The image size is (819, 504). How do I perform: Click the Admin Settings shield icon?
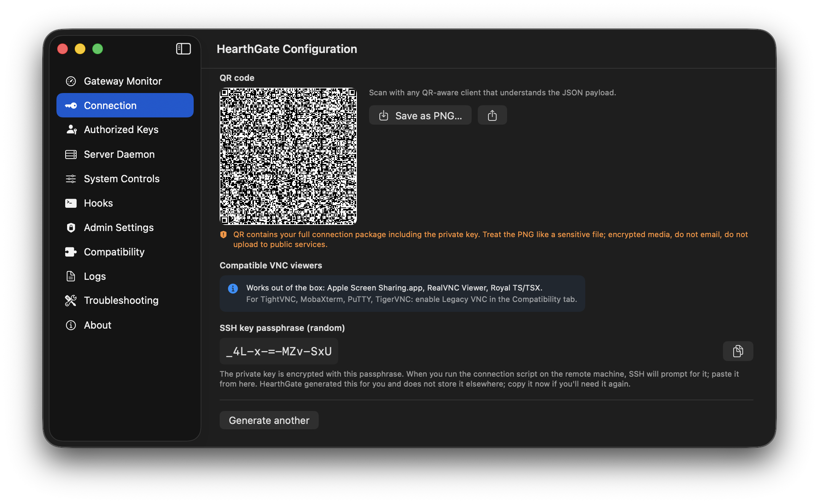pos(71,228)
